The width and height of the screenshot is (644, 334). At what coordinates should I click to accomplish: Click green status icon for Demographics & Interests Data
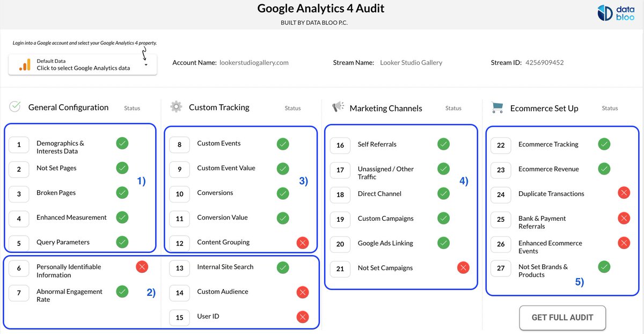[x=122, y=143]
